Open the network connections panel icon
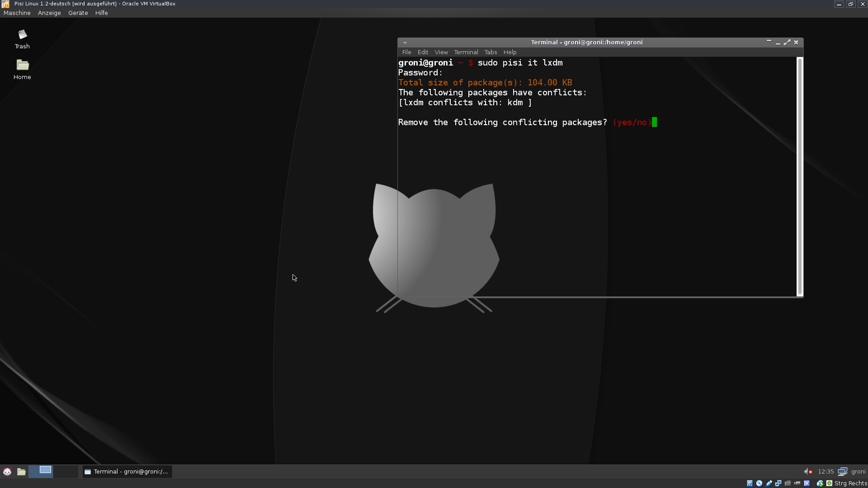 [x=843, y=472]
